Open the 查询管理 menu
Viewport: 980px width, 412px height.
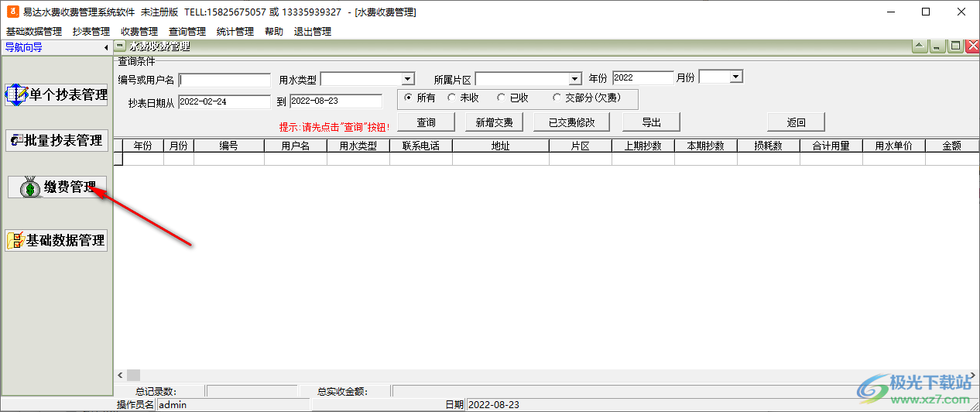(187, 32)
